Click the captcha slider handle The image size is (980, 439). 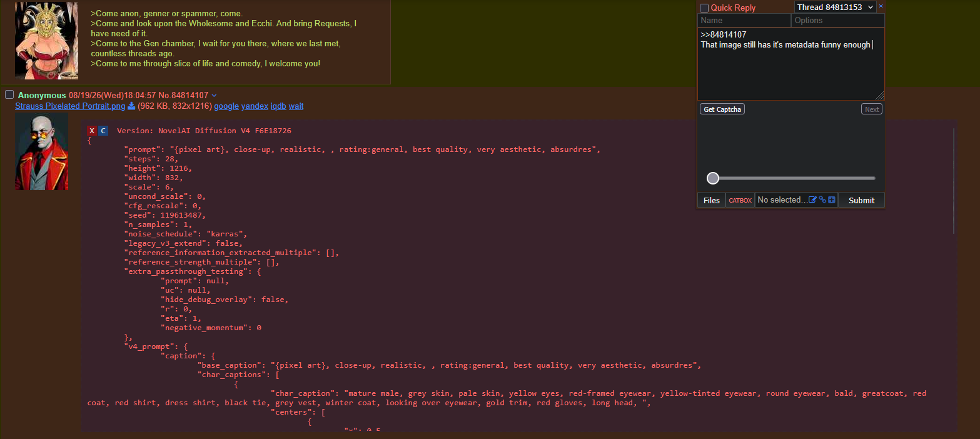[713, 178]
